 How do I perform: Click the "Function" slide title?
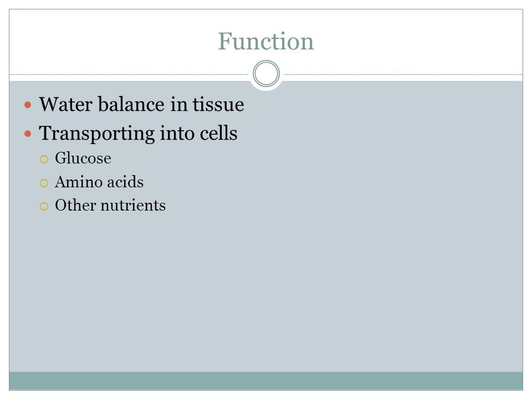pos(265,42)
